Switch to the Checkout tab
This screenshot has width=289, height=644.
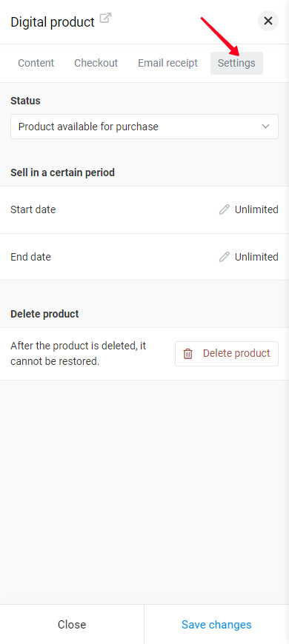[96, 63]
